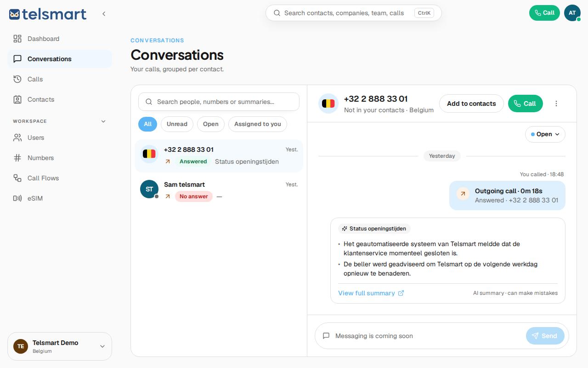The width and height of the screenshot is (588, 368).
Task: Click the Call Flows icon
Action: click(17, 178)
